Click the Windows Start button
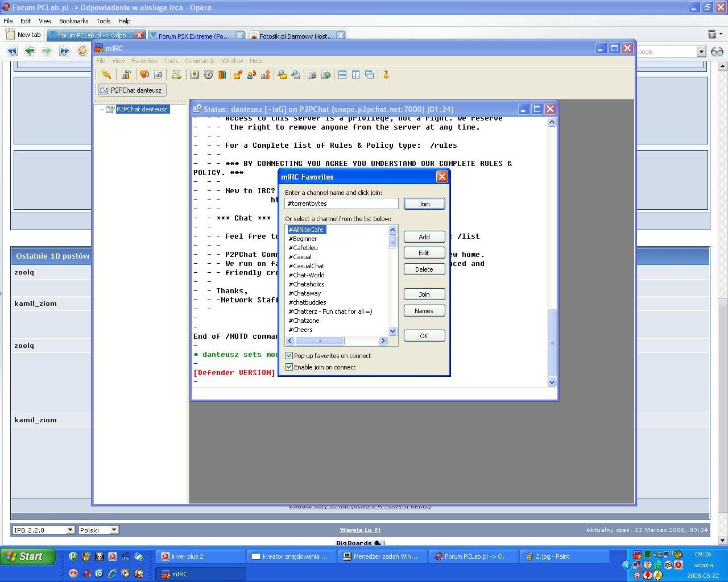The height and width of the screenshot is (582, 728). pos(28,556)
